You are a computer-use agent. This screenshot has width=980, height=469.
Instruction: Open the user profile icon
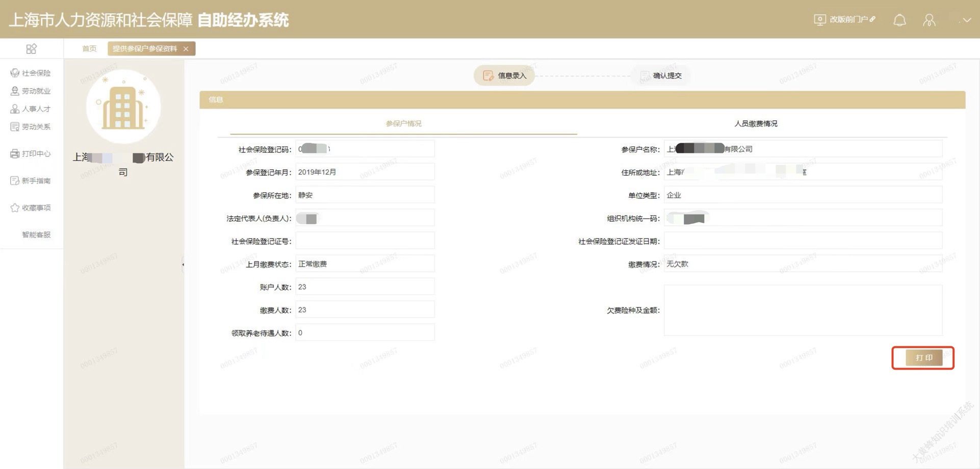pos(929,20)
